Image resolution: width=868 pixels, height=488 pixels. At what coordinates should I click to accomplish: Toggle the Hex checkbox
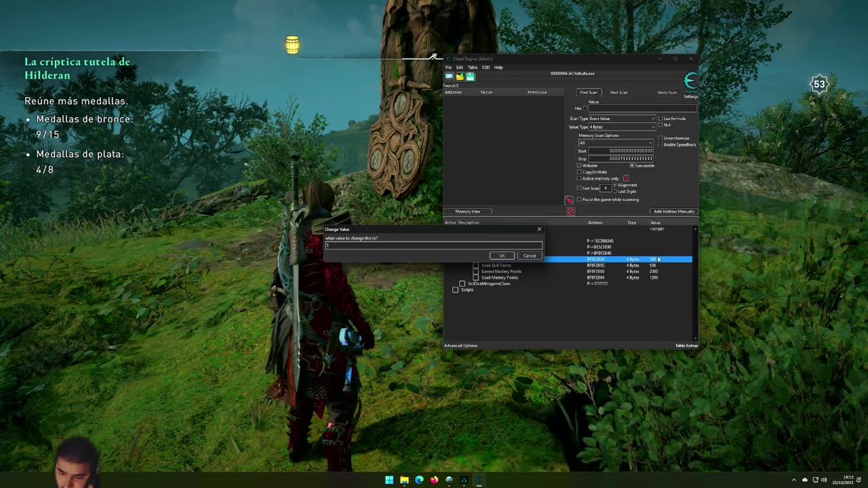pos(585,108)
